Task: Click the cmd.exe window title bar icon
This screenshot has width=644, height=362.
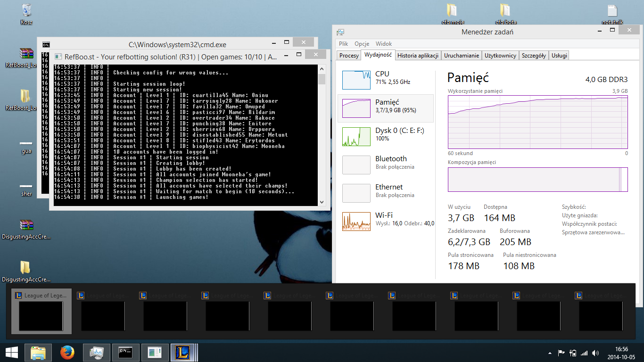Action: [46, 45]
